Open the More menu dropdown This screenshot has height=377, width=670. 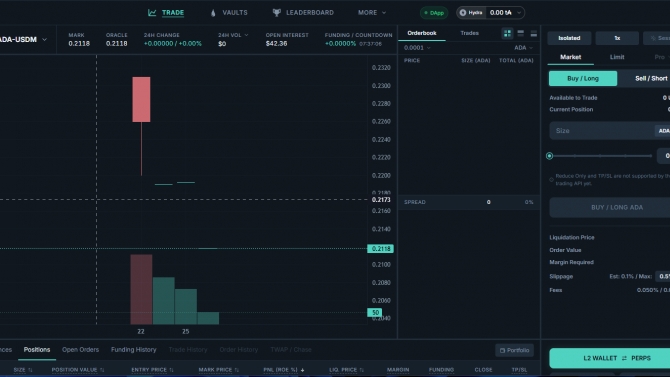[372, 13]
